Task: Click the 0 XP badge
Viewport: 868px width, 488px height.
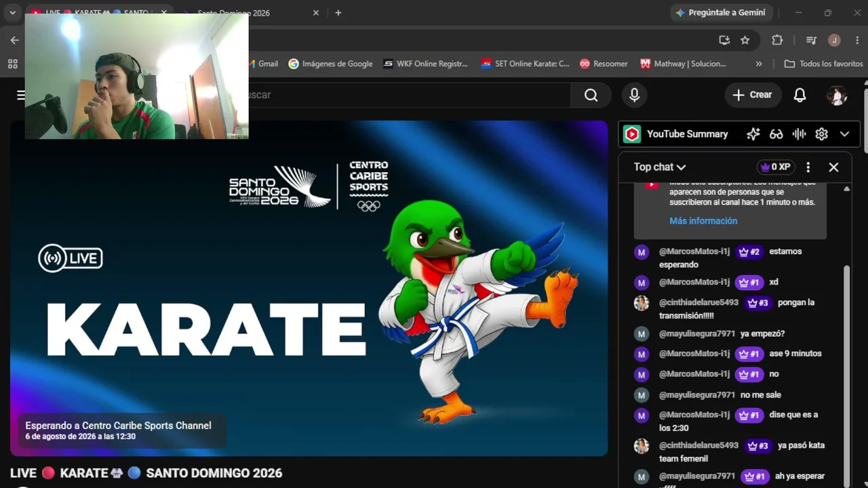Action: coord(776,167)
